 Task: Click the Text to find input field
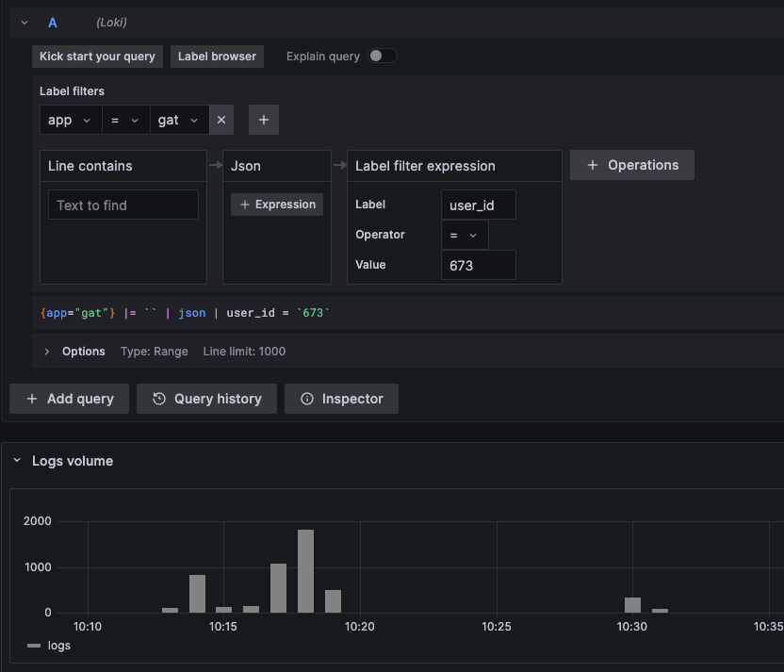[x=122, y=205]
